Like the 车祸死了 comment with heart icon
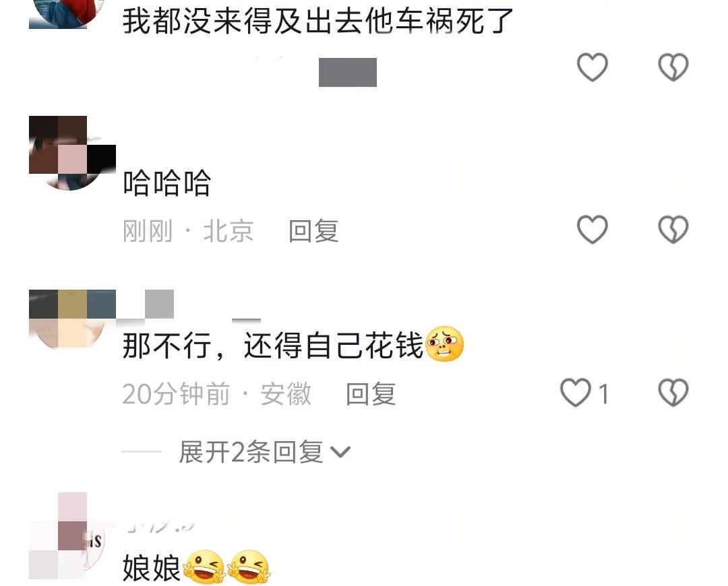 click(592, 67)
